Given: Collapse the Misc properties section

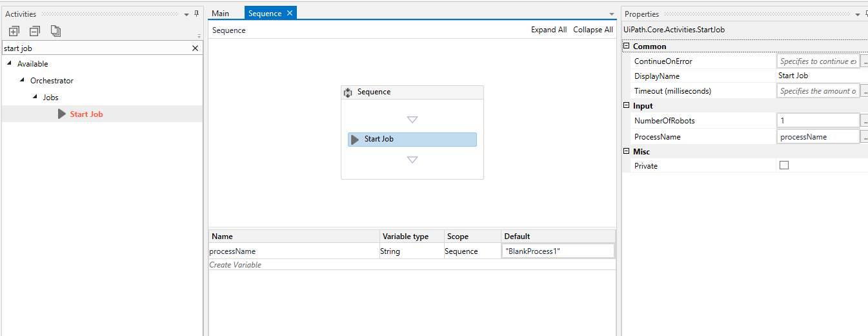Looking at the screenshot, I should coord(627,151).
